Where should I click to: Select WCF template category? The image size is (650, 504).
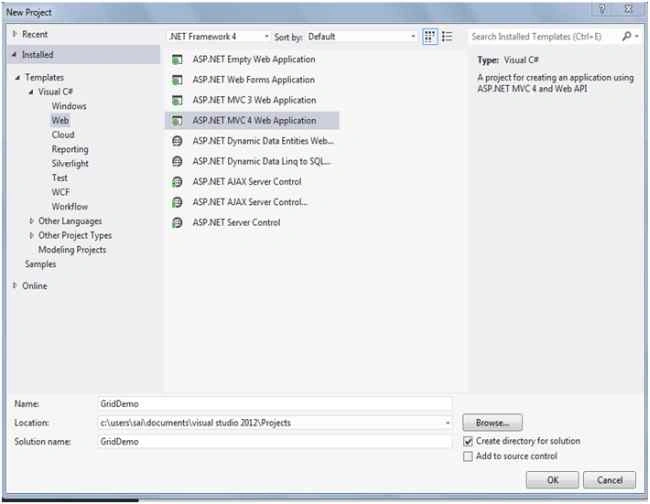point(61,192)
